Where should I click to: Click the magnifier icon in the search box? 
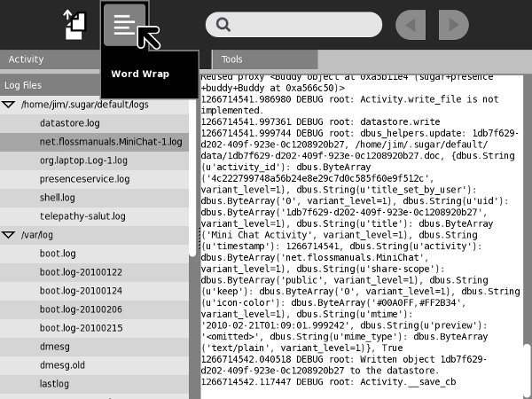point(221,25)
